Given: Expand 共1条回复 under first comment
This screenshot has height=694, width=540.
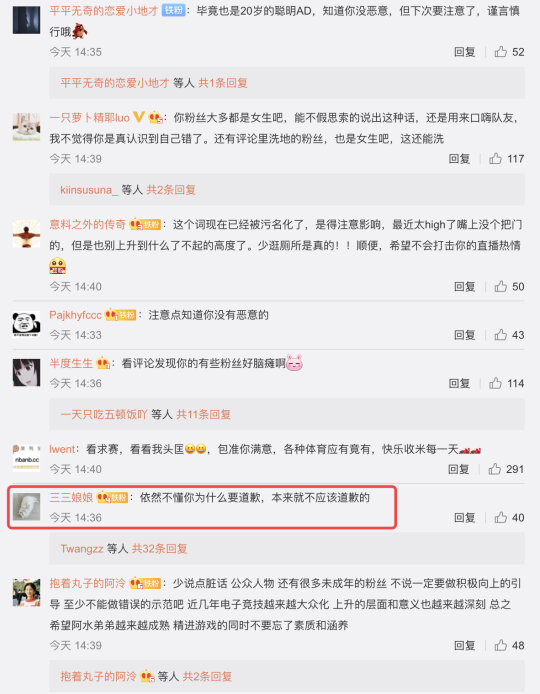Looking at the screenshot, I should pos(223,83).
